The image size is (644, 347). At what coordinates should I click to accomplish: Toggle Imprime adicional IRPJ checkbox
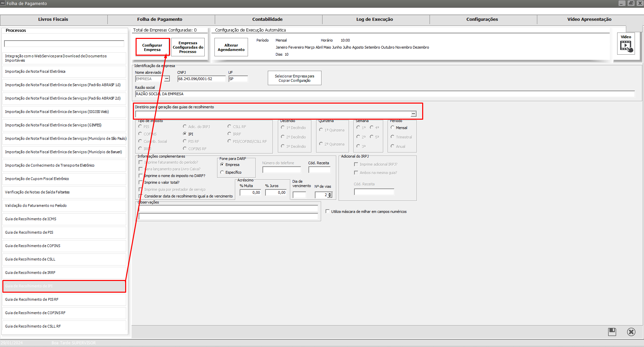(x=356, y=164)
